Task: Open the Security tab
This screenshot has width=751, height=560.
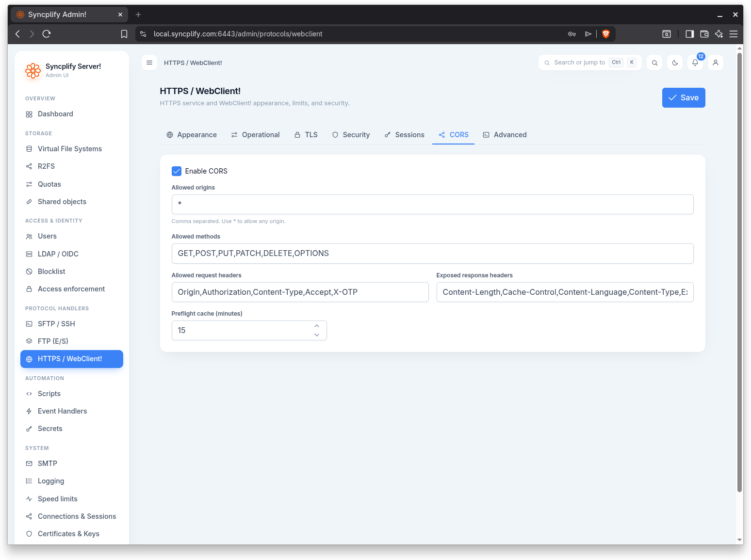Action: coord(351,135)
